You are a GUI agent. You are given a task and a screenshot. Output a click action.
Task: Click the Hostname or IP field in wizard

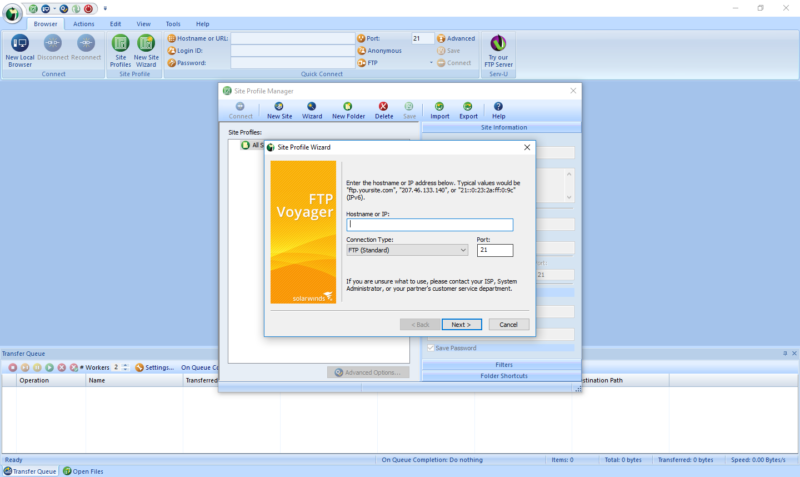[430, 224]
